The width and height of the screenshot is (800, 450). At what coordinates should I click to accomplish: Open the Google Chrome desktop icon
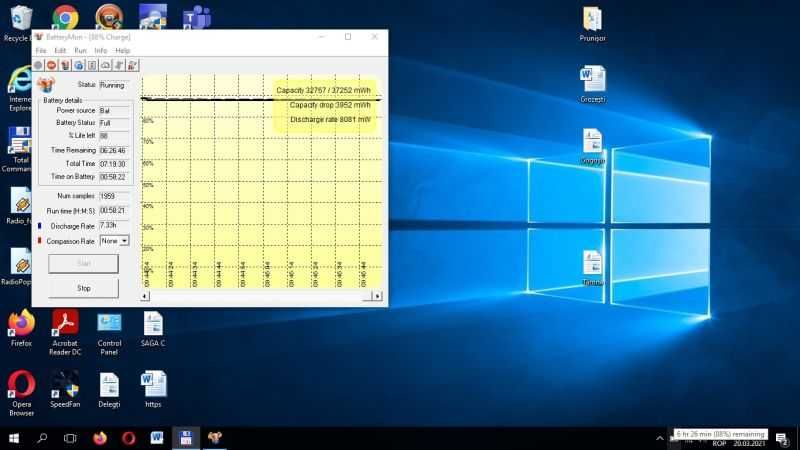tap(65, 17)
